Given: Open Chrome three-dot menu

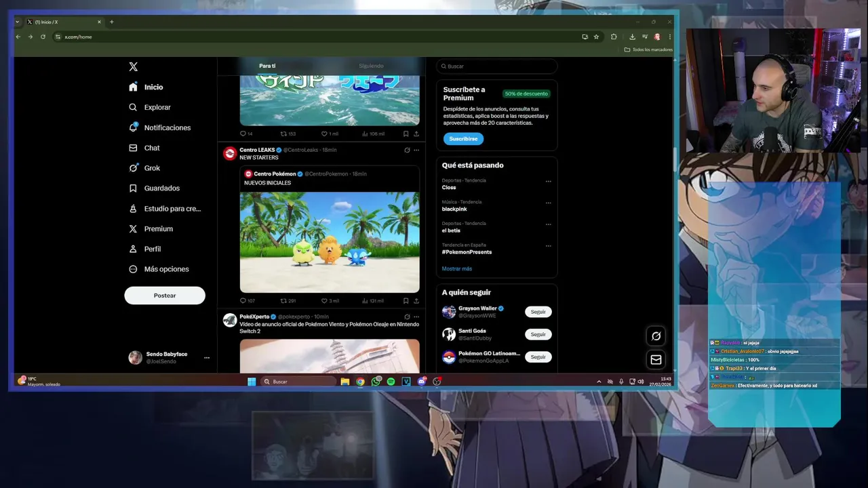Looking at the screenshot, I should (669, 37).
